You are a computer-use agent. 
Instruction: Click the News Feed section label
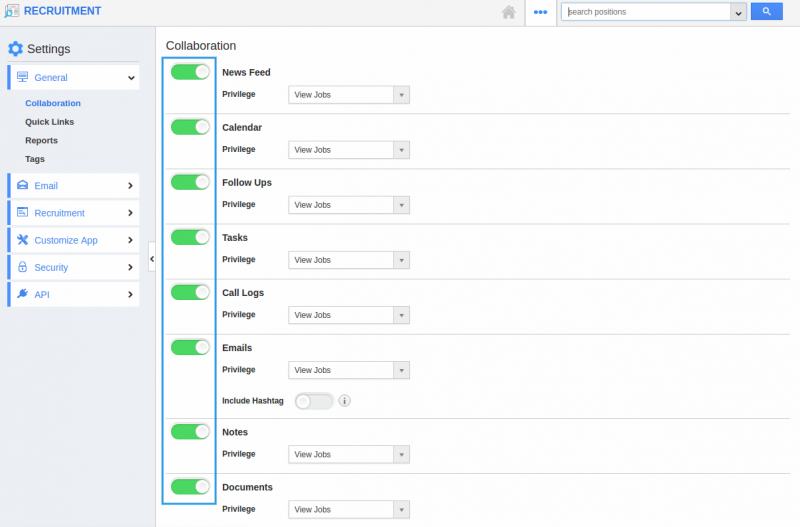[x=246, y=72]
